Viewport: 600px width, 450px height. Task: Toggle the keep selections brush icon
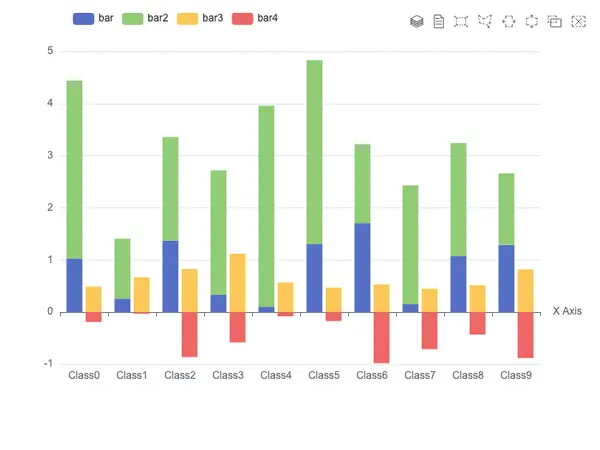pyautogui.click(x=555, y=21)
